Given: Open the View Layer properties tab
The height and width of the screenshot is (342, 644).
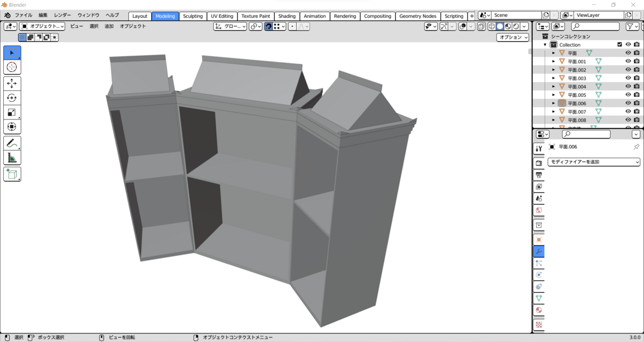Looking at the screenshot, I should [539, 187].
